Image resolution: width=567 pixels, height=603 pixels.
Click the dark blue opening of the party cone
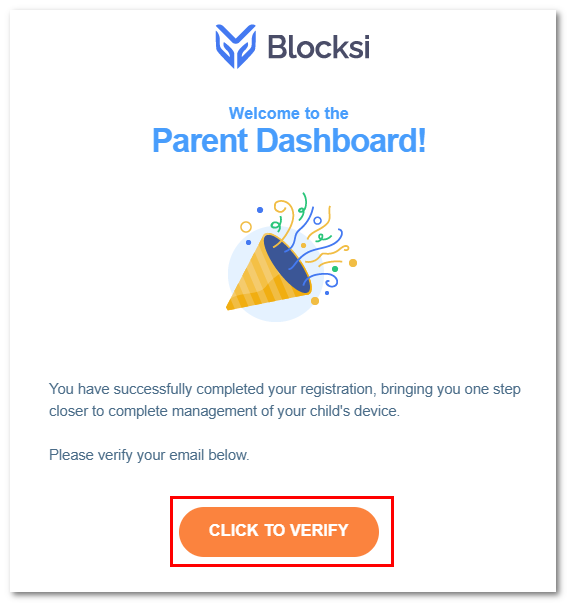[287, 264]
